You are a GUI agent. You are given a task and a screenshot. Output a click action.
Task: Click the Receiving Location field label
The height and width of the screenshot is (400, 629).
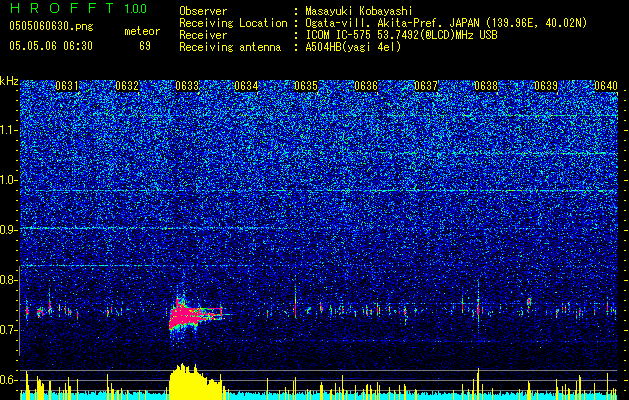(x=233, y=23)
